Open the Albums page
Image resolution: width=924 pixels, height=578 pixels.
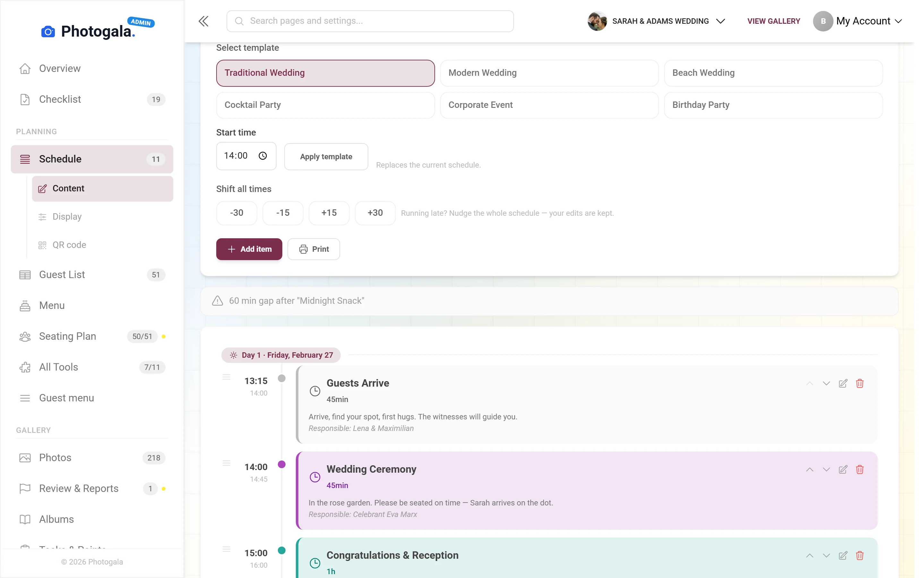point(92,520)
